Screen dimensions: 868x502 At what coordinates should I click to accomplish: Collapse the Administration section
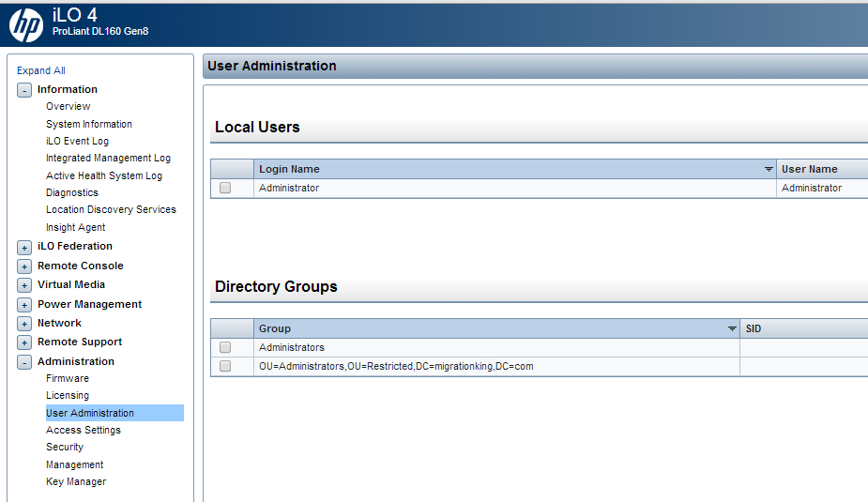pyautogui.click(x=24, y=362)
